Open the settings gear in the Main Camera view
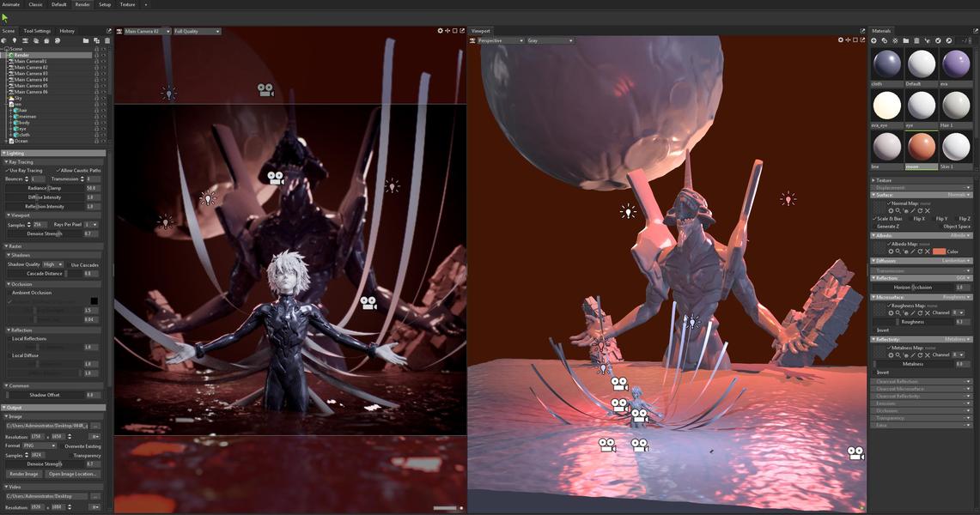 click(x=440, y=31)
